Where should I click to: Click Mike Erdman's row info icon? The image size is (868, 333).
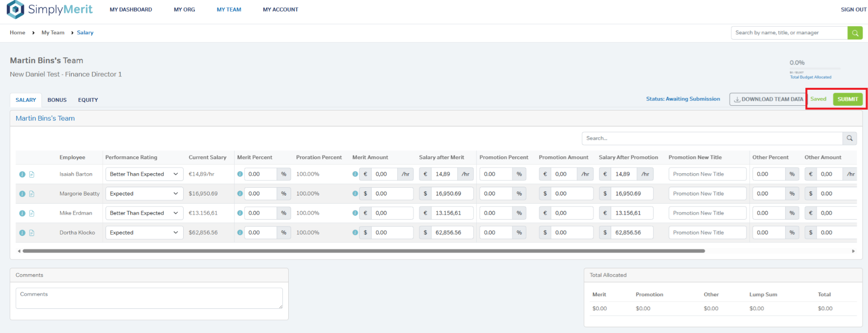(x=22, y=213)
